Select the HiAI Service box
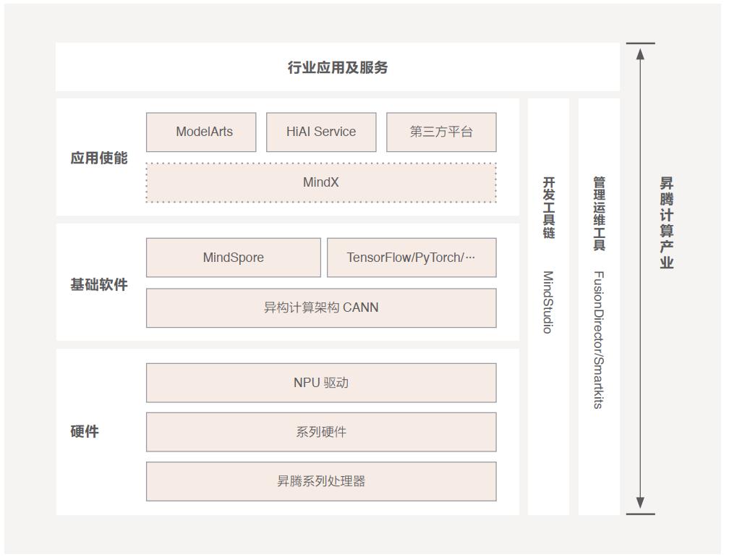 321,132
